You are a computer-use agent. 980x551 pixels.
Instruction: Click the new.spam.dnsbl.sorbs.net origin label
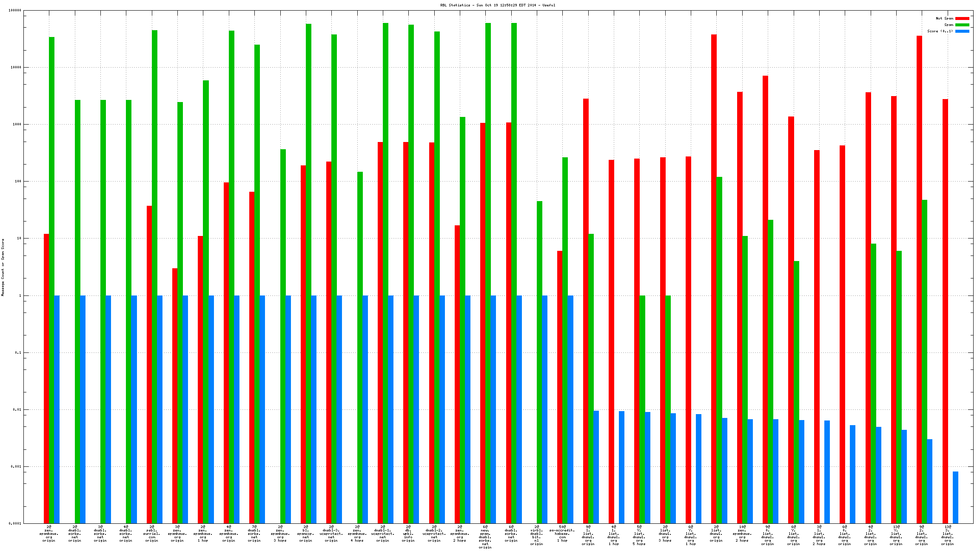pyautogui.click(x=485, y=537)
